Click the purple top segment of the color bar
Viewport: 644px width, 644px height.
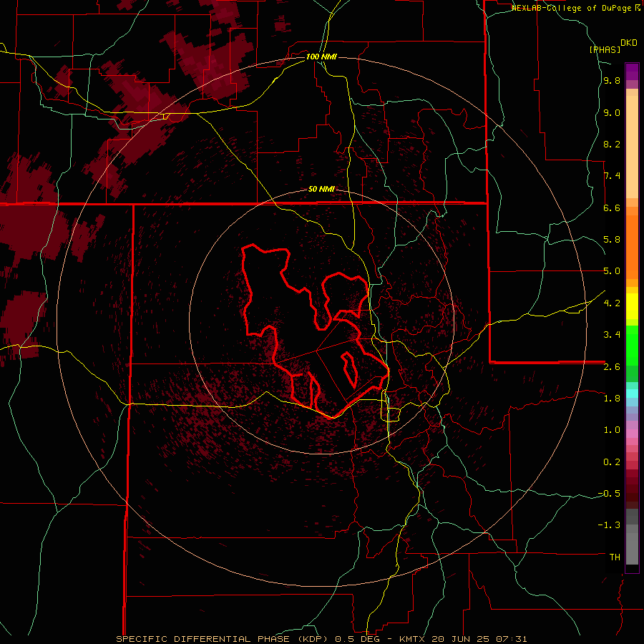pyautogui.click(x=632, y=72)
